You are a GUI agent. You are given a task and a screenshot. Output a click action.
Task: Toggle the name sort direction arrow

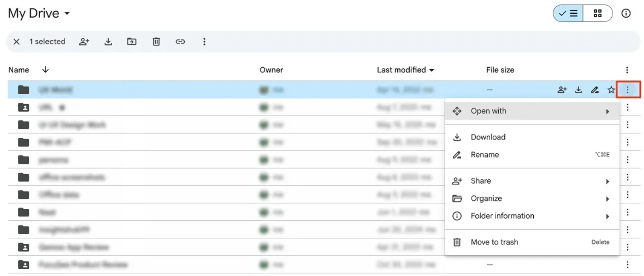[45, 70]
